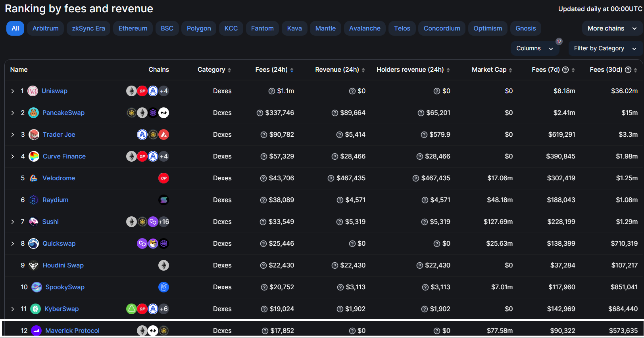Select the Polygon chain tab

[x=199, y=29]
